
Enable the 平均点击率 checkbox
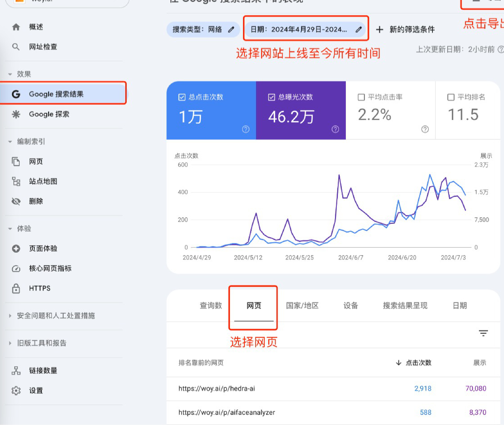pos(361,97)
